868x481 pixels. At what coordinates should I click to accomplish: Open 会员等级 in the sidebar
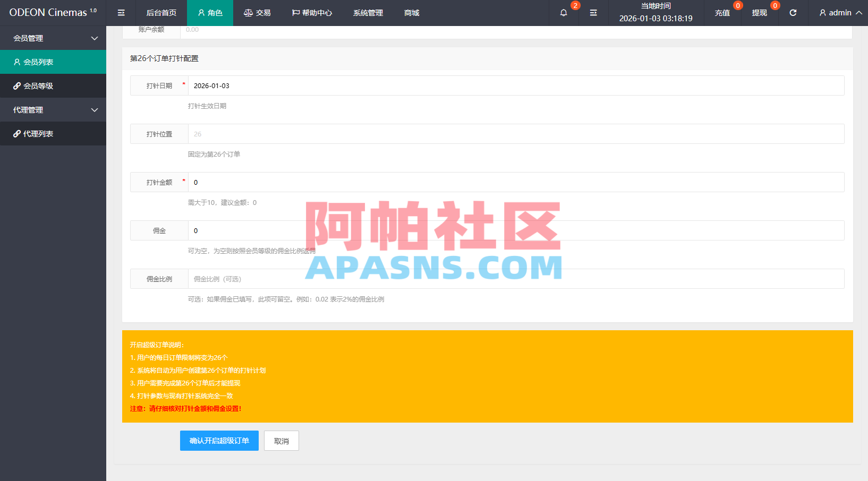[x=53, y=86]
